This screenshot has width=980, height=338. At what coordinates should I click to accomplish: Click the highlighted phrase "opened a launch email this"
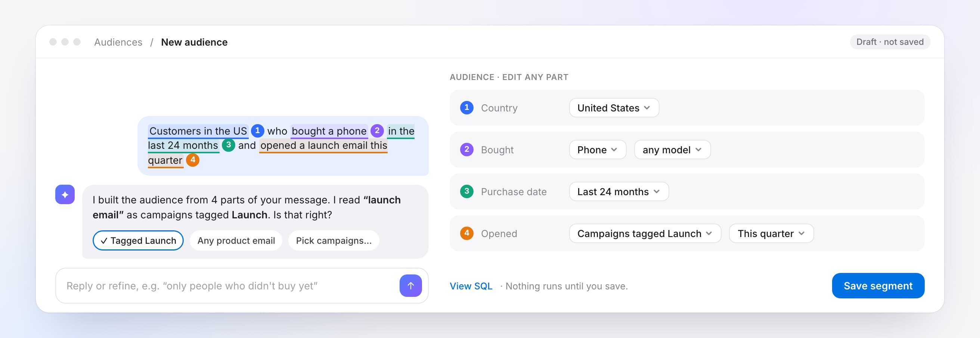pyautogui.click(x=323, y=145)
